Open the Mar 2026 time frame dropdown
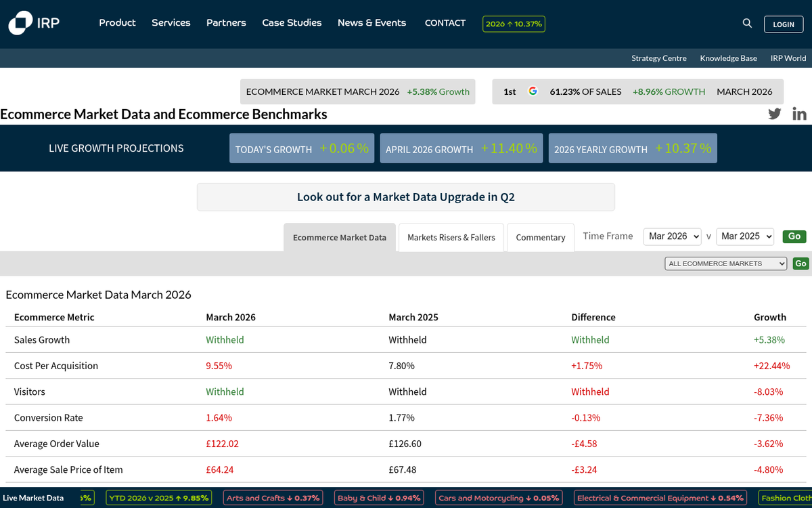 (672, 236)
